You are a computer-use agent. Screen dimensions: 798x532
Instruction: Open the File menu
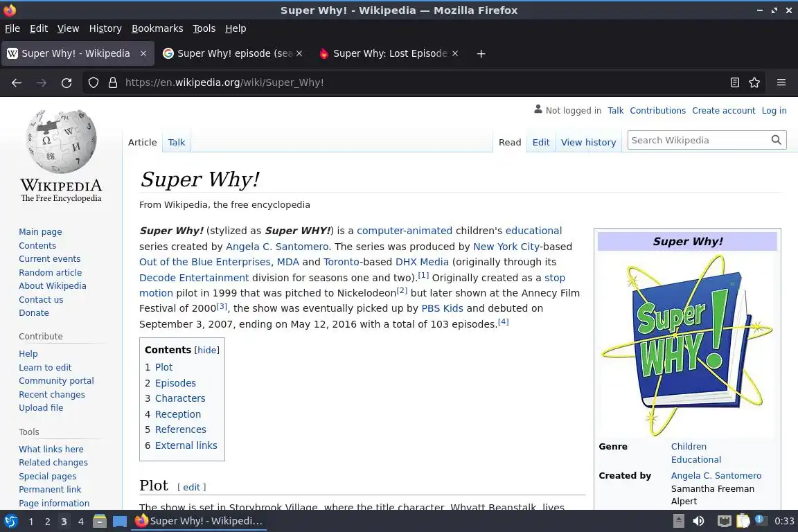point(12,28)
